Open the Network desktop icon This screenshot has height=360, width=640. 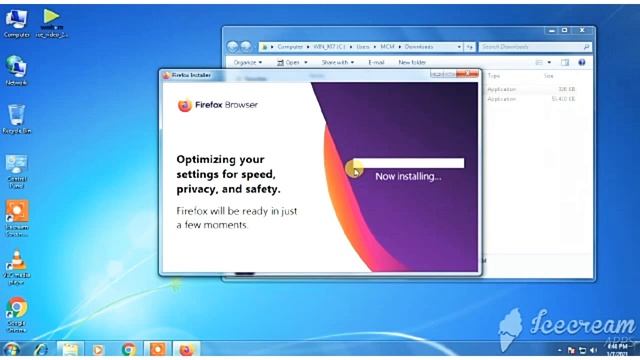click(16, 70)
